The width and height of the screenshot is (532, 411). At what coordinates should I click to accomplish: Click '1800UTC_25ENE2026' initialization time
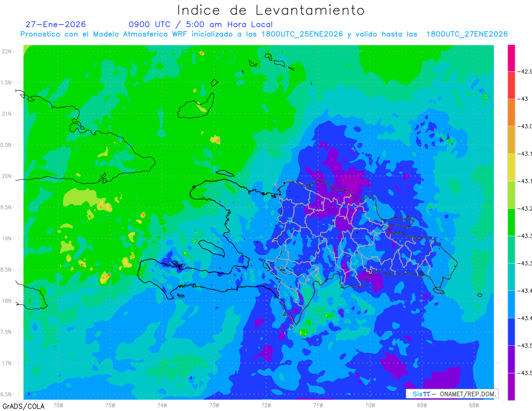[x=302, y=34]
